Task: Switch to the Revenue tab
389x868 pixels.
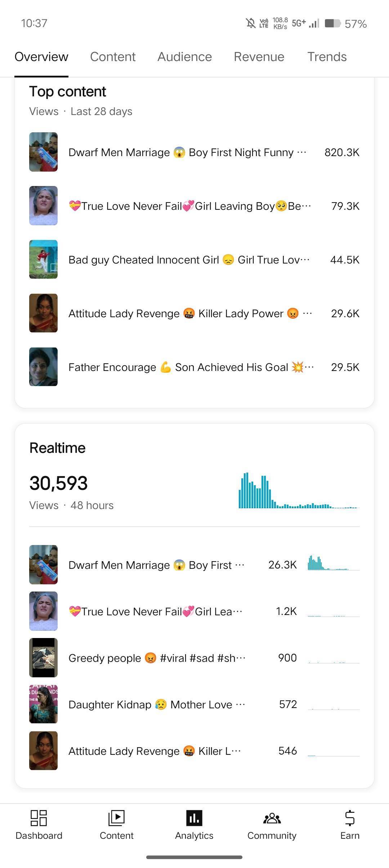Action: coord(259,57)
